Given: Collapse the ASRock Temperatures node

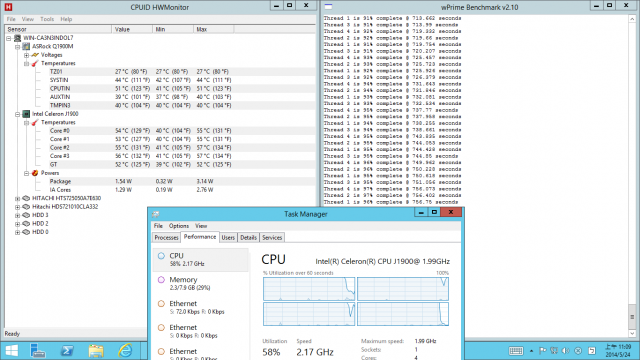Looking at the screenshot, I should (x=27, y=64).
